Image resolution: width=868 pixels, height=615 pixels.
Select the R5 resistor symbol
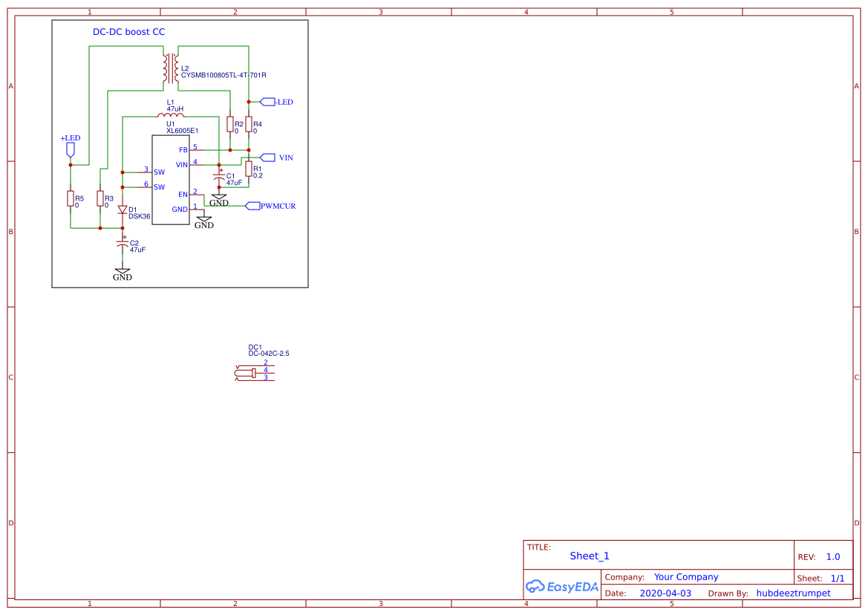(71, 198)
